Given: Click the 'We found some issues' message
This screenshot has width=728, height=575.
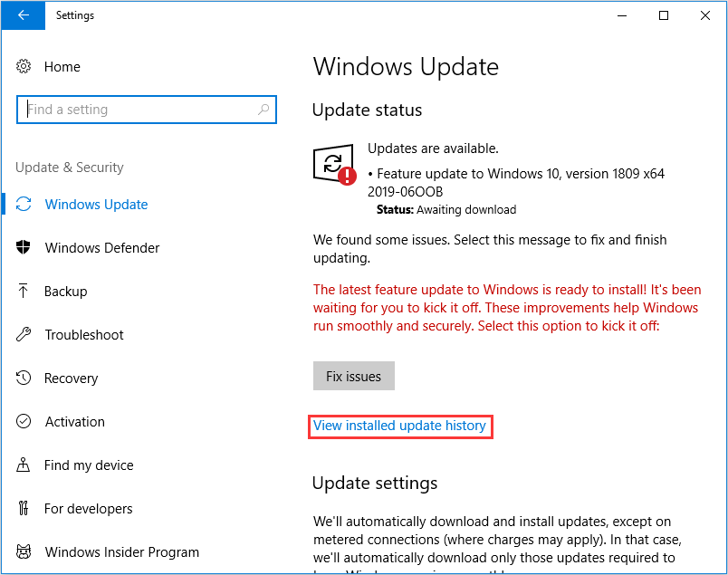Looking at the screenshot, I should click(490, 248).
